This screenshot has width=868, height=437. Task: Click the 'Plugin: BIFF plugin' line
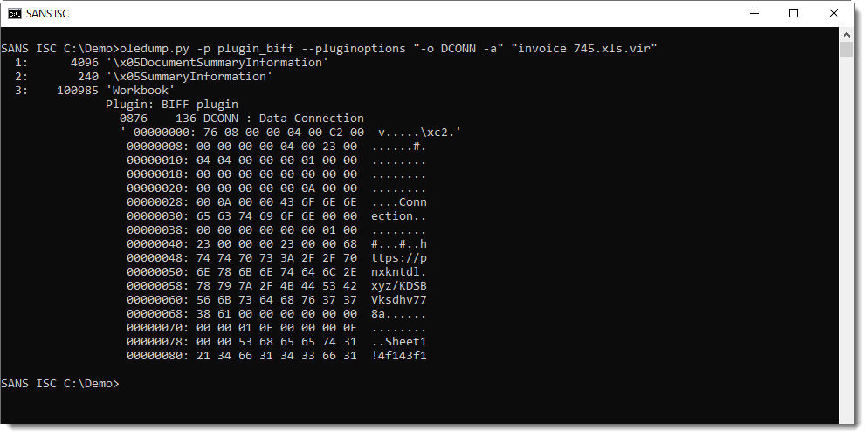pyautogui.click(x=170, y=104)
